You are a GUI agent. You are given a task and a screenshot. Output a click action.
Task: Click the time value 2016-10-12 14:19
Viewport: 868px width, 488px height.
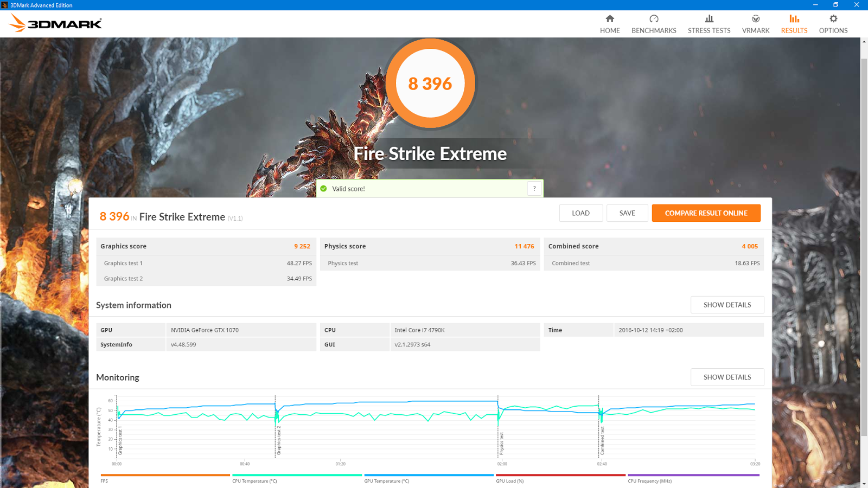(689, 330)
